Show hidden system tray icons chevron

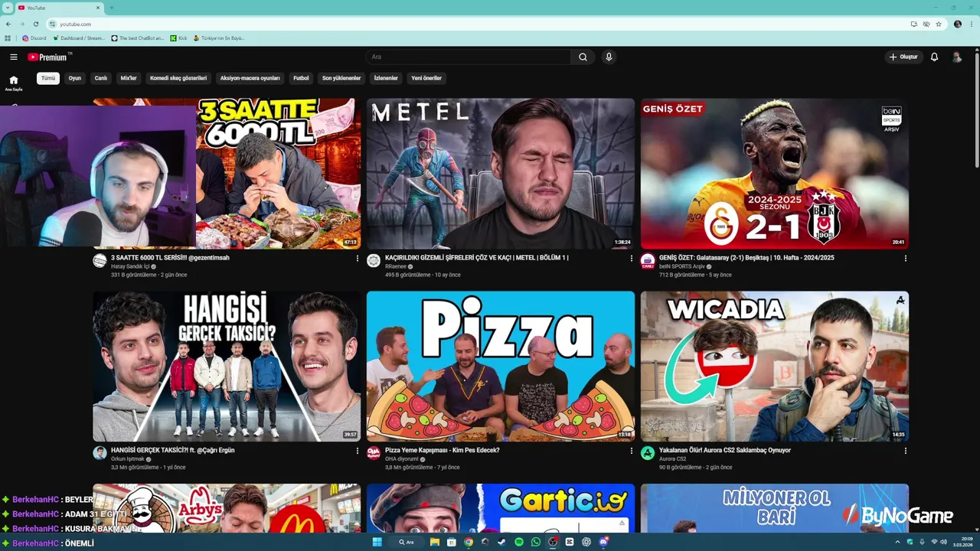pyautogui.click(x=897, y=542)
